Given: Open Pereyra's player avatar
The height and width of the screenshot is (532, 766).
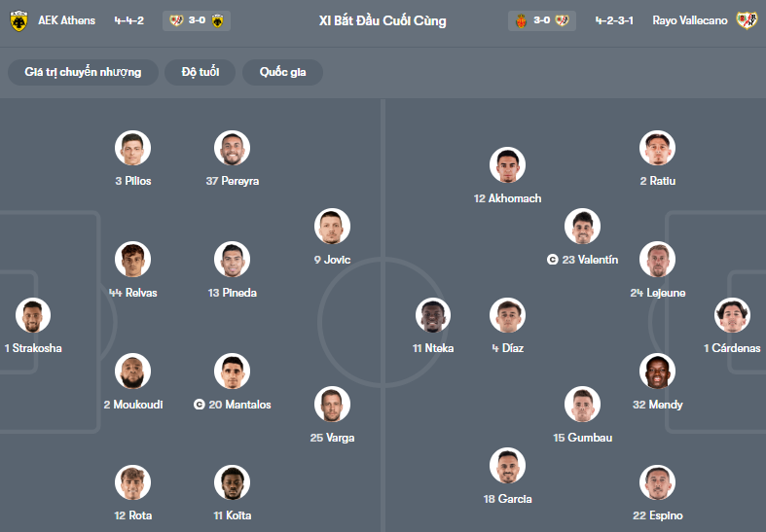Looking at the screenshot, I should (233, 148).
